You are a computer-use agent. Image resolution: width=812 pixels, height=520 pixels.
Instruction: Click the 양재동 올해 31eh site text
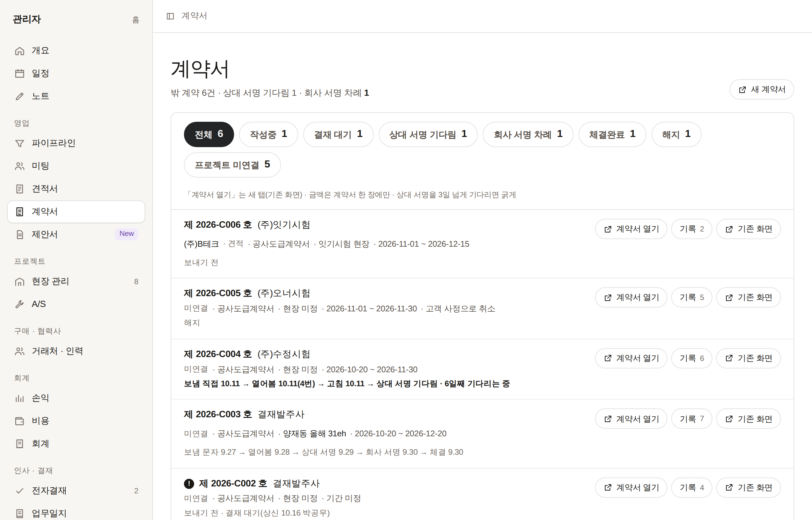[x=314, y=433]
